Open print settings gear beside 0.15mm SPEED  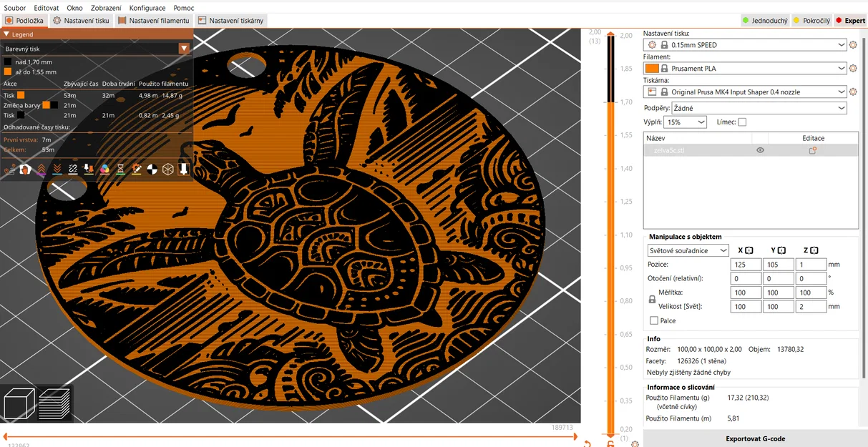pos(853,44)
